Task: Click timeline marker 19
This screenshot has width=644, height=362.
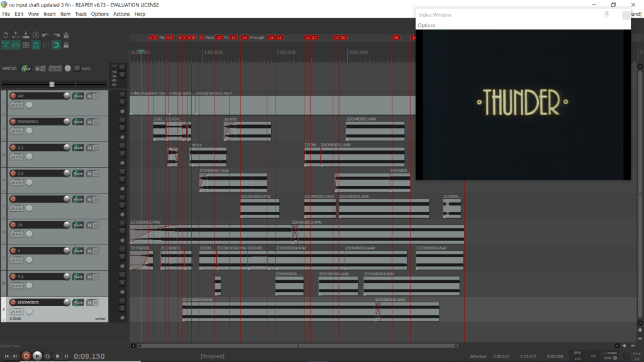Action: tap(396, 37)
